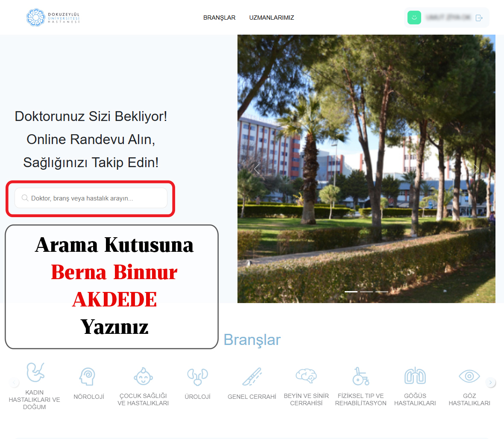This screenshot has height=439, width=504.
Task: Click the hospital garden carousel image
Action: click(366, 169)
